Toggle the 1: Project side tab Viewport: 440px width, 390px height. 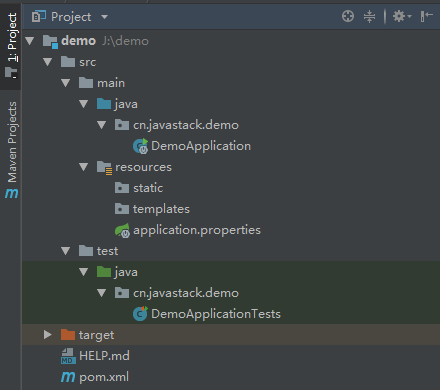click(11, 45)
